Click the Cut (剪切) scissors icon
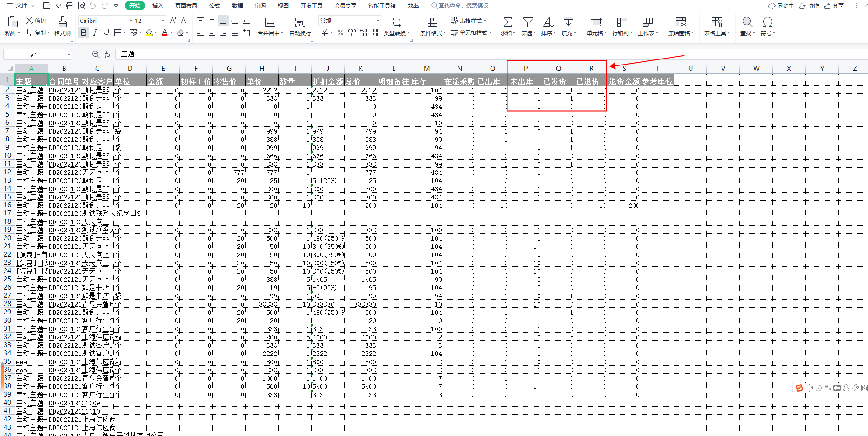The image size is (868, 436). pos(29,21)
